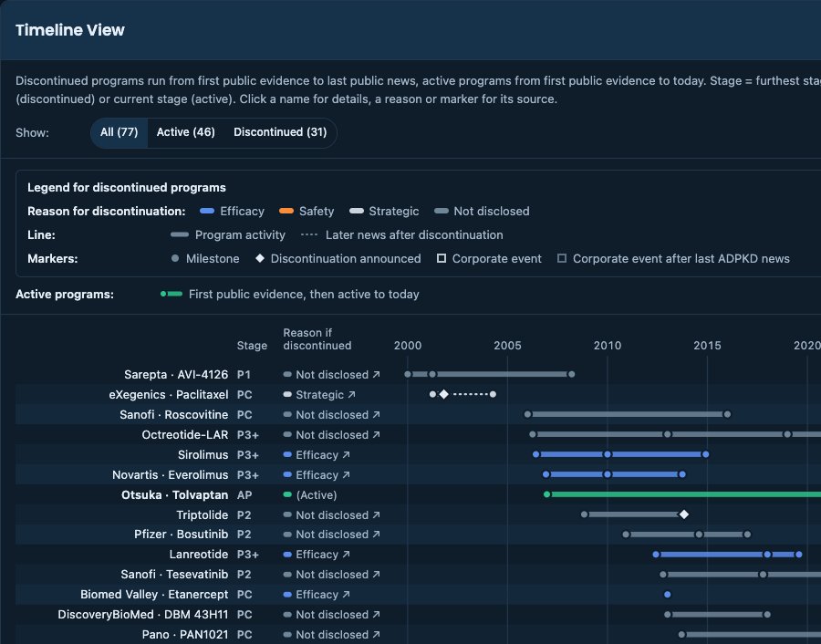
Task: Open Lanreotide program details
Action: pos(199,555)
